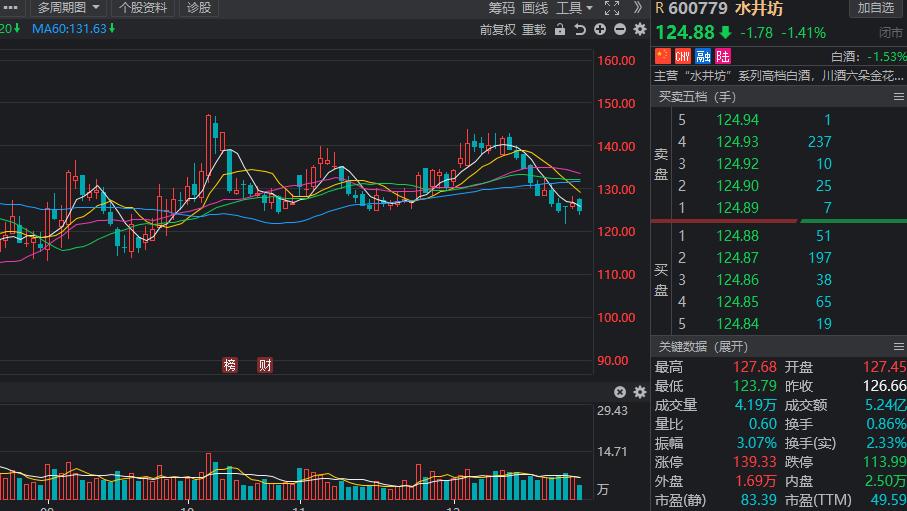Click the 榜 event marker
This screenshot has height=511, width=907.
pyautogui.click(x=230, y=365)
